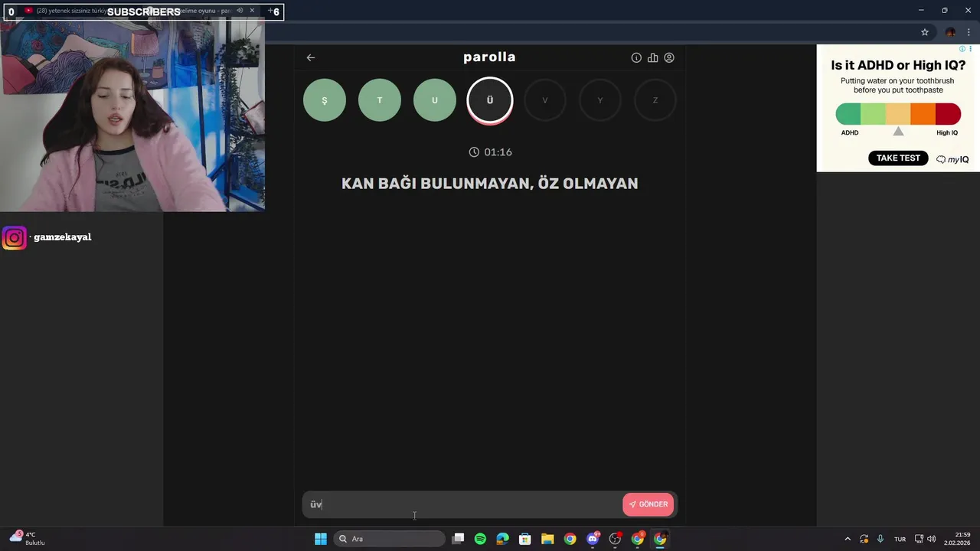This screenshot has width=980, height=551.
Task: Bookmark this page with the star icon
Action: (x=925, y=32)
